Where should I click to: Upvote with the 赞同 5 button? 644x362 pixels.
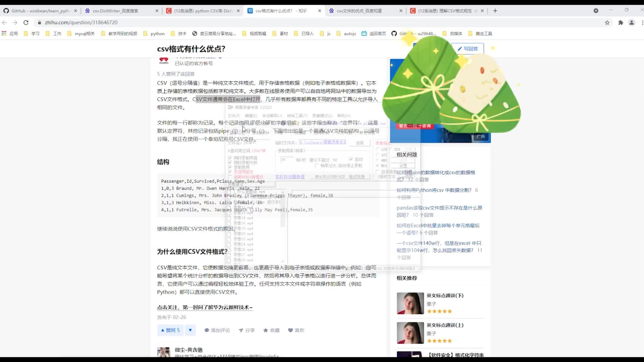tap(170, 330)
